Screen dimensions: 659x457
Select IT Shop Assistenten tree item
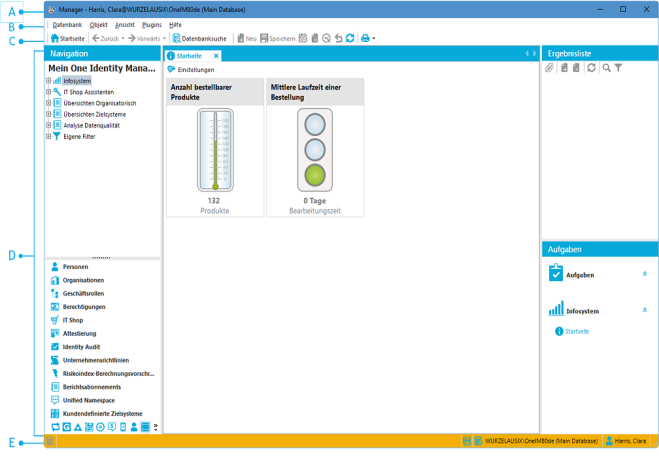click(89, 92)
